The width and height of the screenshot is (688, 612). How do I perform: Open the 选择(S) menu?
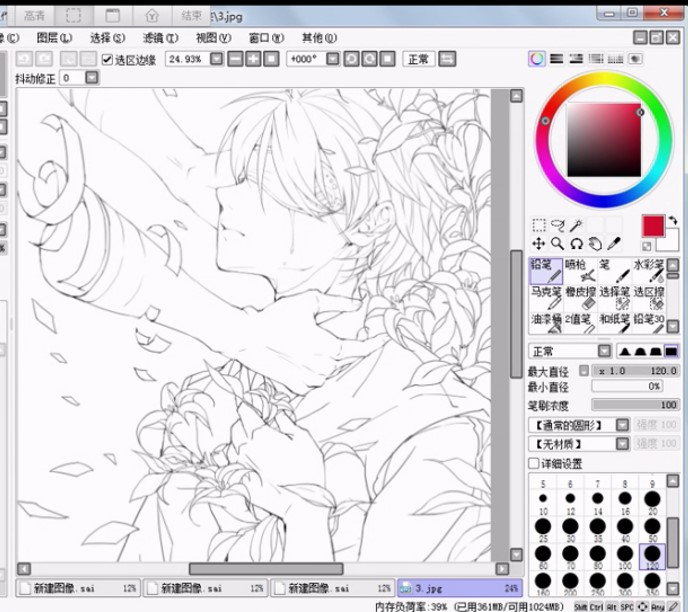tap(108, 38)
